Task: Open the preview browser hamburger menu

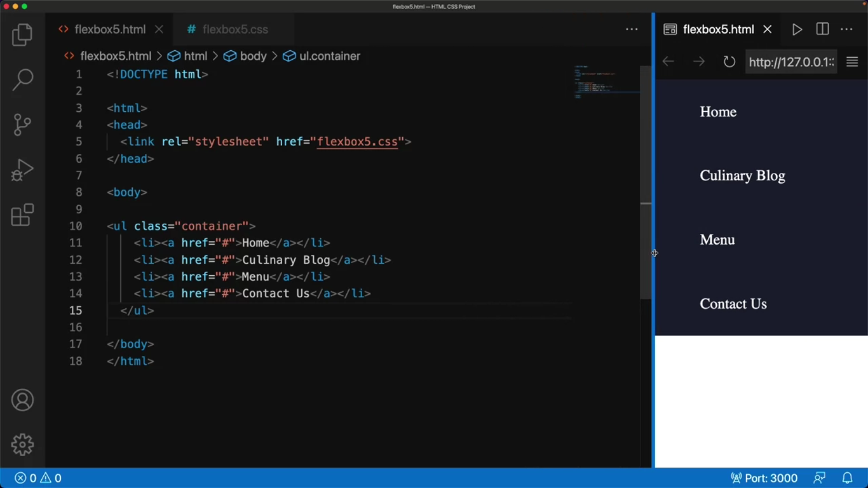Action: pyautogui.click(x=852, y=62)
